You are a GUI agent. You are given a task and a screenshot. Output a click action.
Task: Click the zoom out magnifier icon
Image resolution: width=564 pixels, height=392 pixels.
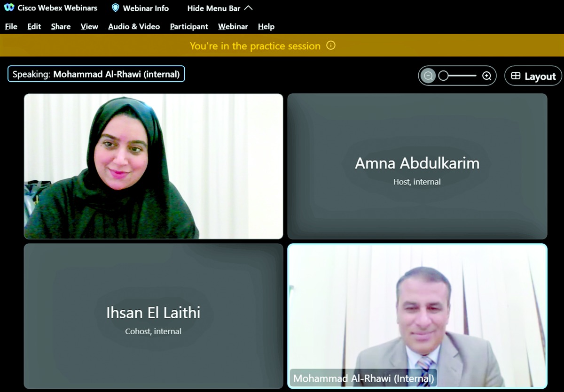coord(428,76)
